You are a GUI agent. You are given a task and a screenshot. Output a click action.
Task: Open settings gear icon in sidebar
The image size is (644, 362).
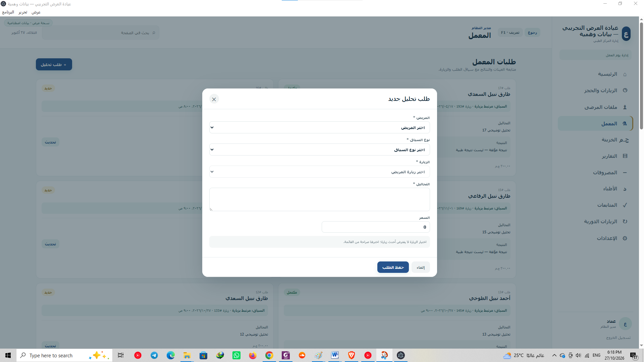tap(625, 238)
